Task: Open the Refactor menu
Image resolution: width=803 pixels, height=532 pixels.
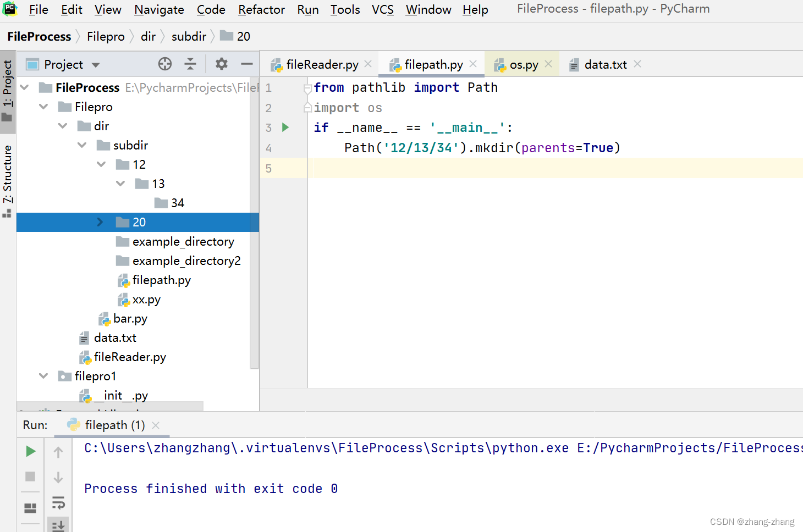Action: coord(261,9)
